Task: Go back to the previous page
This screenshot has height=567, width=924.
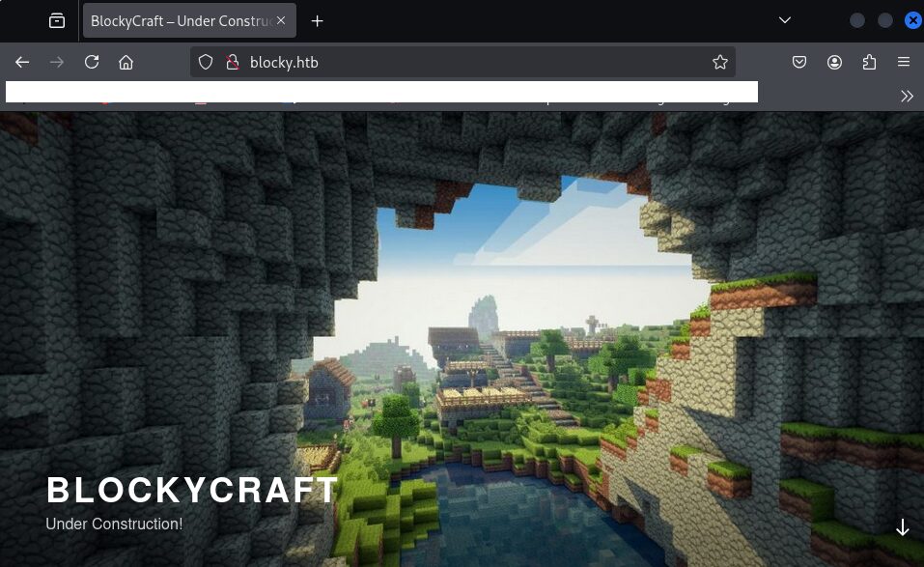Action: point(22,62)
